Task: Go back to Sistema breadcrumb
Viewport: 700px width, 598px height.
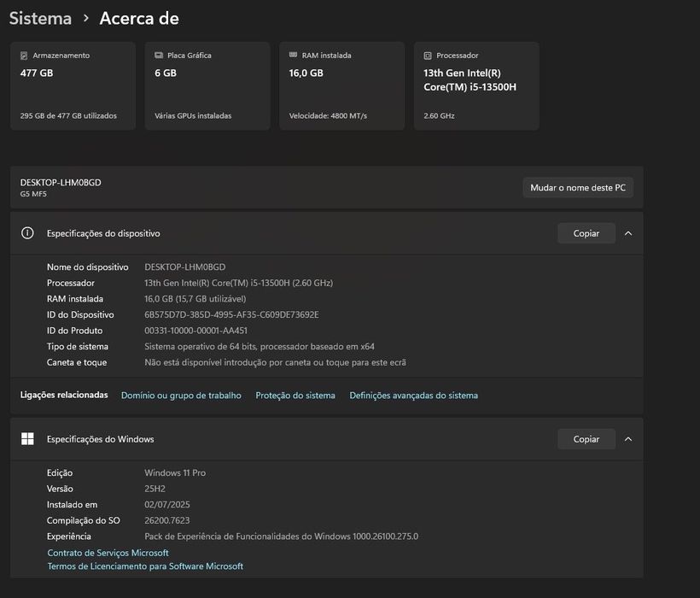Action: pos(40,18)
